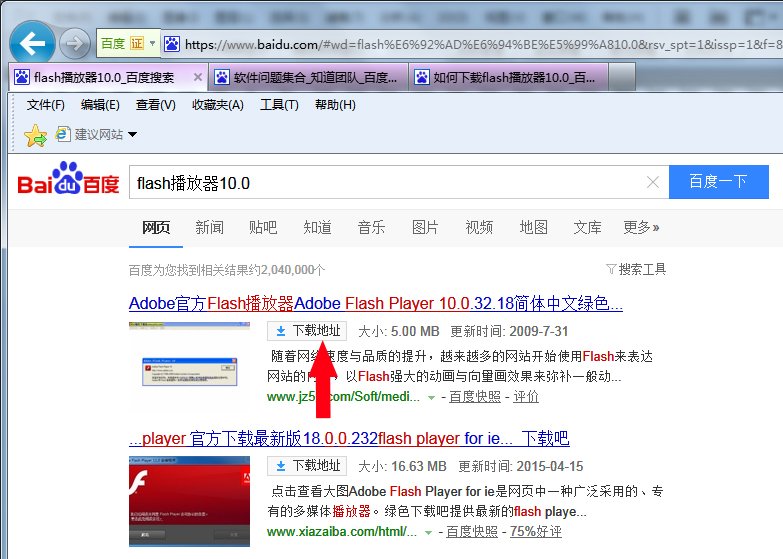
Task: Open 百度快照 for the jz5 result
Action: pyautogui.click(x=475, y=397)
